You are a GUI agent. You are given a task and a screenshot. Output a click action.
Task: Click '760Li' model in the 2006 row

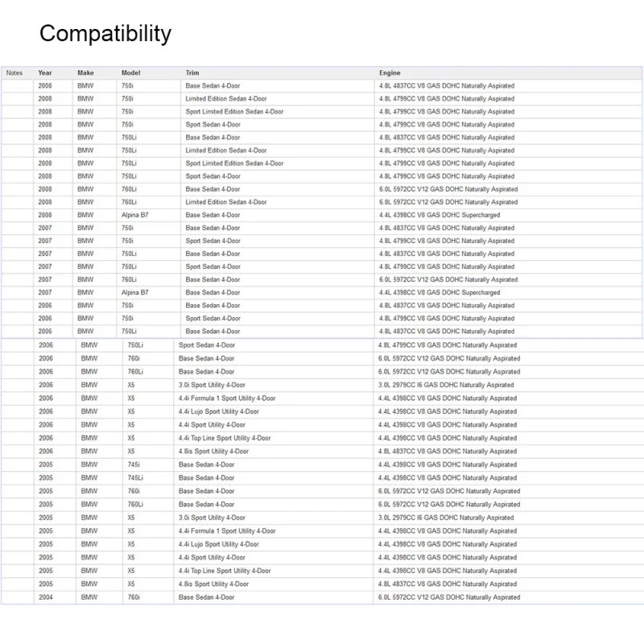coord(135,371)
